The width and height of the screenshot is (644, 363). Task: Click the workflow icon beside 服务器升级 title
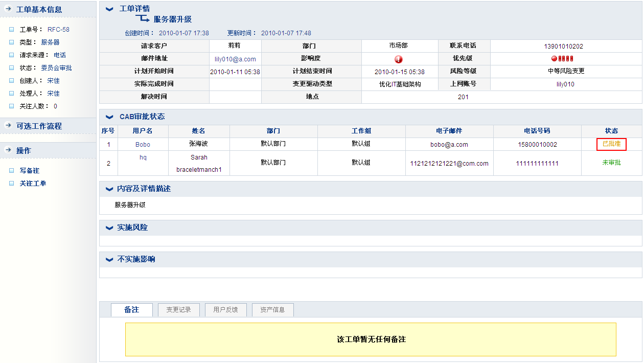click(x=142, y=20)
